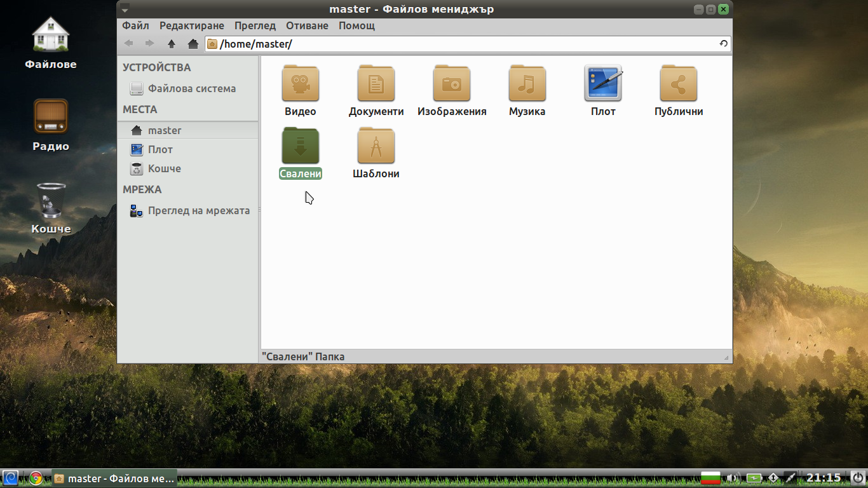Click the Home folder toolbar button

(x=193, y=44)
